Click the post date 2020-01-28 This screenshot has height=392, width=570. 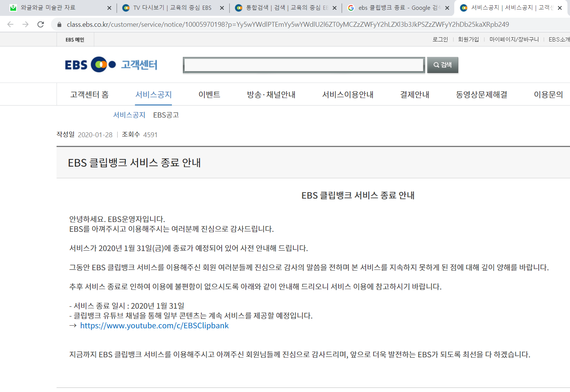pos(95,135)
